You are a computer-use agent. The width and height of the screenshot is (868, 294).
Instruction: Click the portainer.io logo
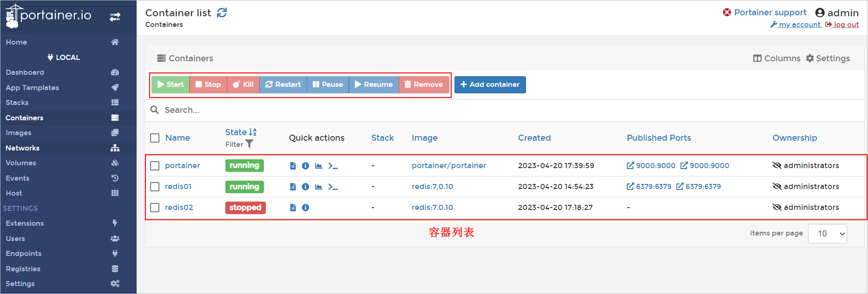48,16
